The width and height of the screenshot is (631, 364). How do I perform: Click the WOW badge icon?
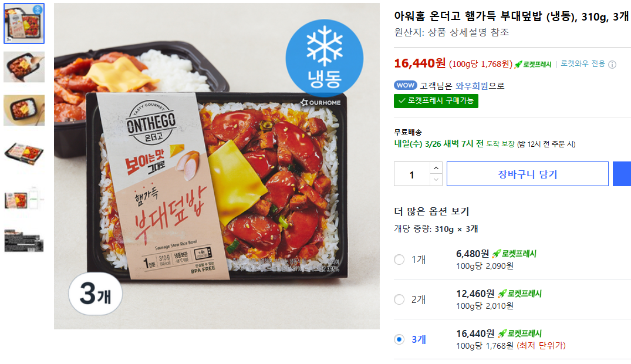(x=405, y=85)
